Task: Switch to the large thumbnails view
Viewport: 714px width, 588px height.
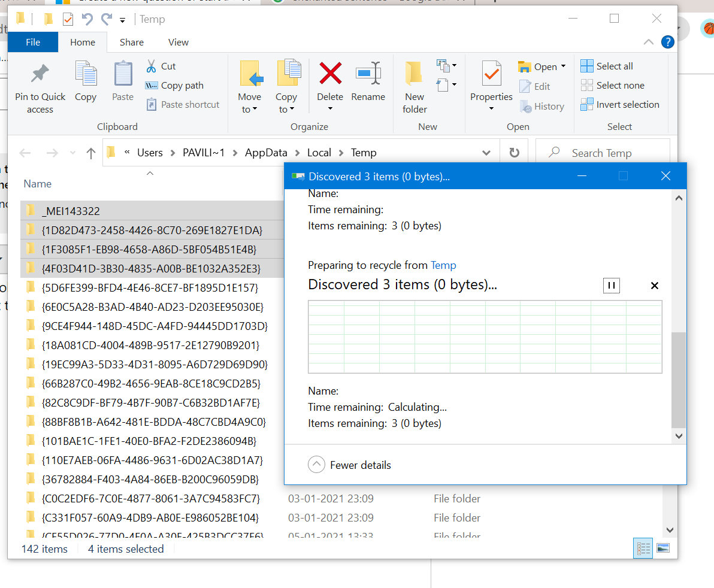Action: coord(663,548)
